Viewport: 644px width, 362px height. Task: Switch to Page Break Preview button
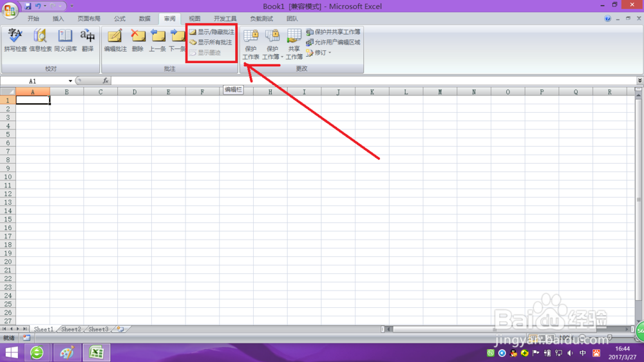pos(551,338)
